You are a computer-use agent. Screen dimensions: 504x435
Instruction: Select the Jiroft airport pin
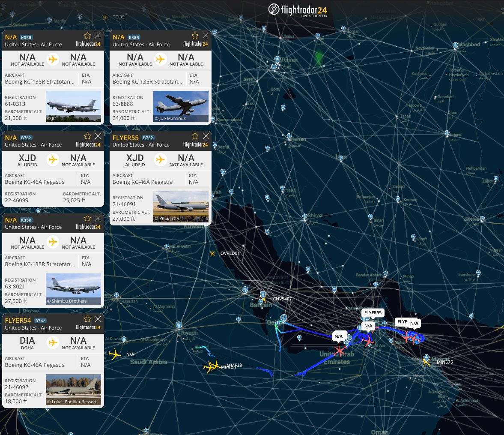pyautogui.click(x=413, y=237)
